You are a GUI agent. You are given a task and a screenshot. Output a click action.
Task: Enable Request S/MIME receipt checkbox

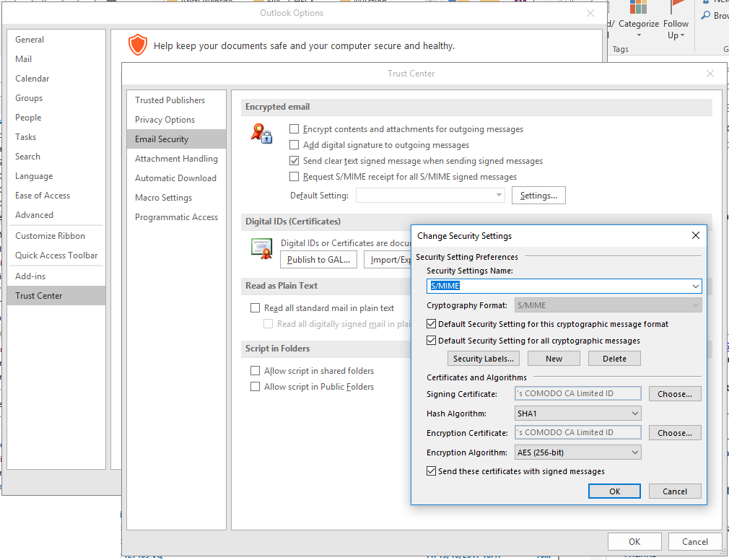(x=294, y=176)
